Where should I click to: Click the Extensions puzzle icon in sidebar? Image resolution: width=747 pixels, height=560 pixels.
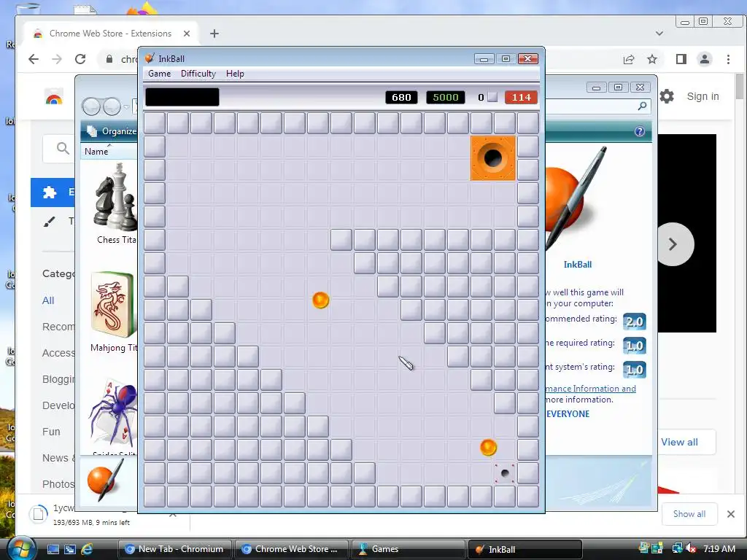pyautogui.click(x=50, y=192)
